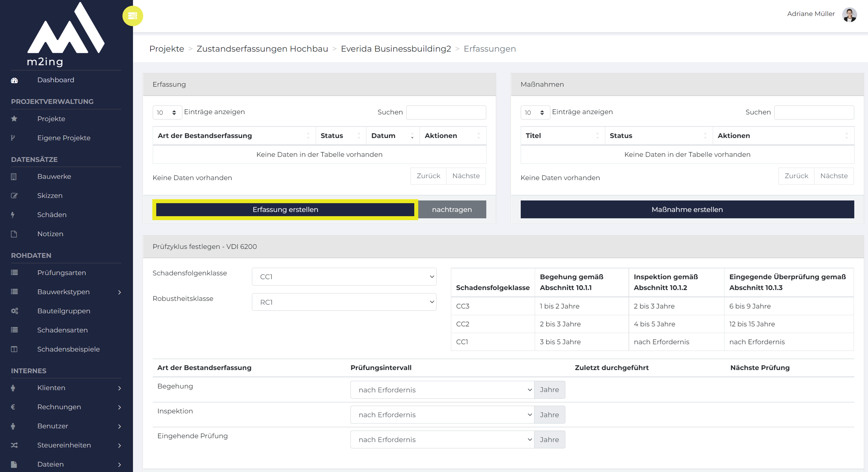
Task: Sort the Maßnahmen table by Status
Action: coord(658,136)
